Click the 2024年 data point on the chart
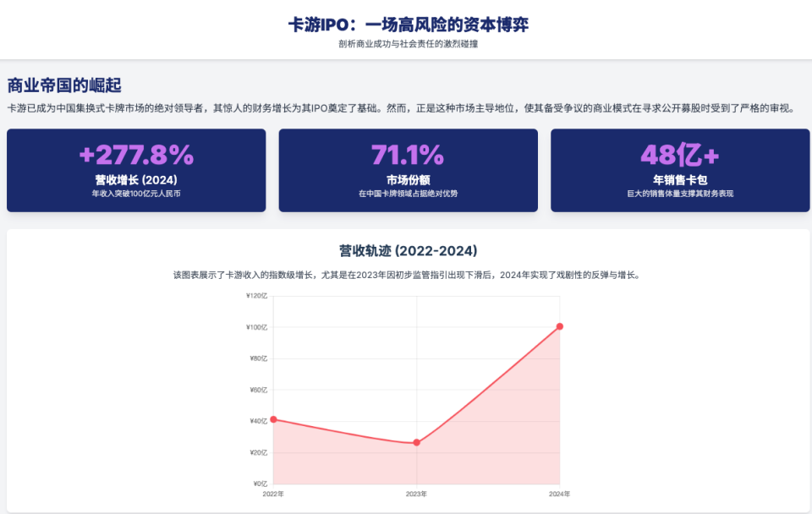This screenshot has width=812, height=514. point(560,326)
